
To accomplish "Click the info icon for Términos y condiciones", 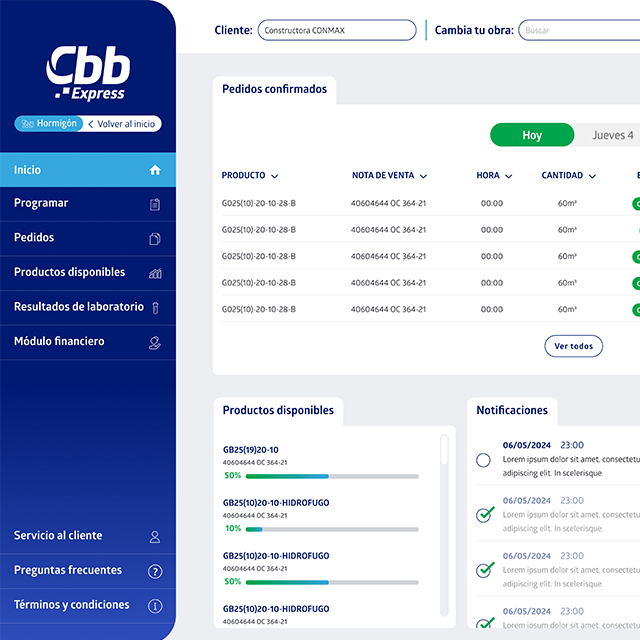I will click(x=155, y=606).
